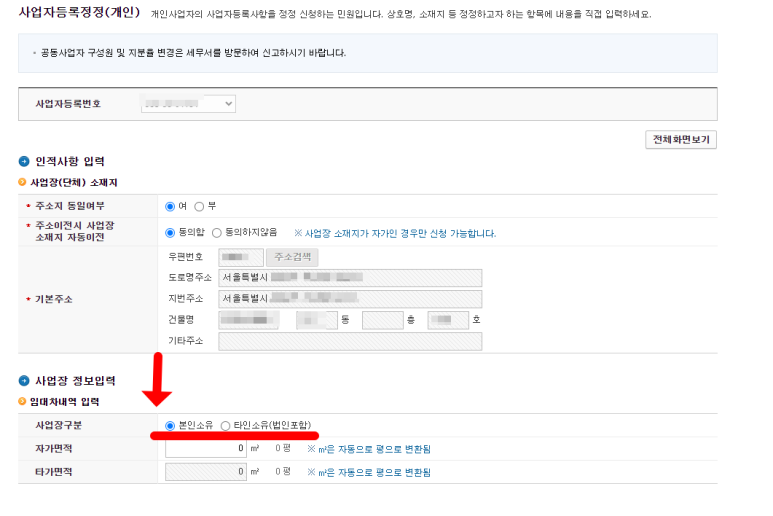
Task: Click the 동 number field
Action: point(317,320)
